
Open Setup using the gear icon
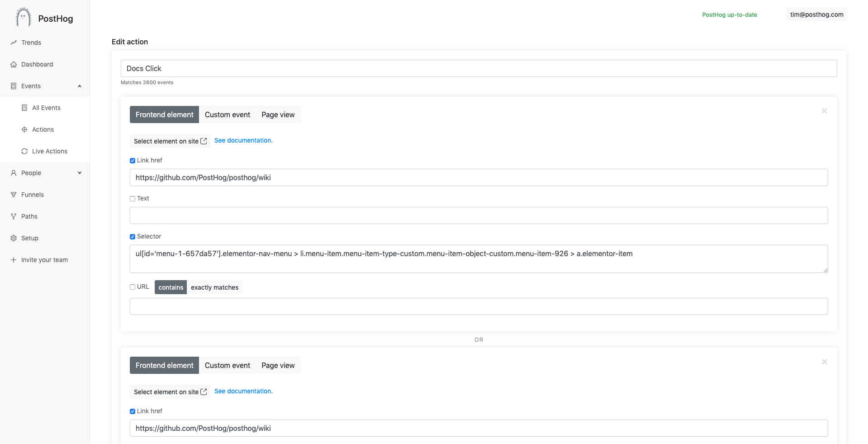[x=14, y=238]
